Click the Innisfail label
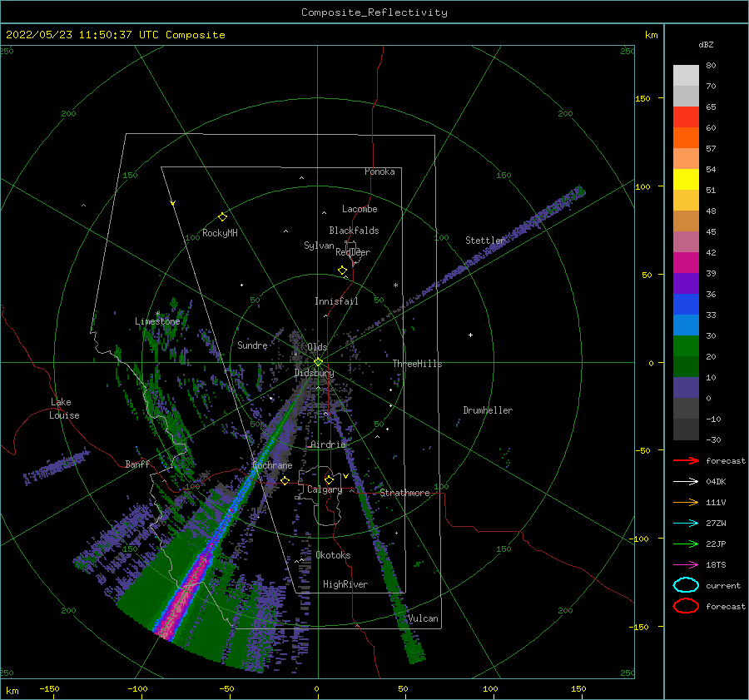 336,301
